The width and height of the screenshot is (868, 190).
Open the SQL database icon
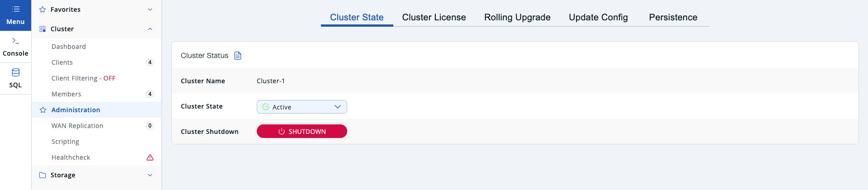click(15, 73)
